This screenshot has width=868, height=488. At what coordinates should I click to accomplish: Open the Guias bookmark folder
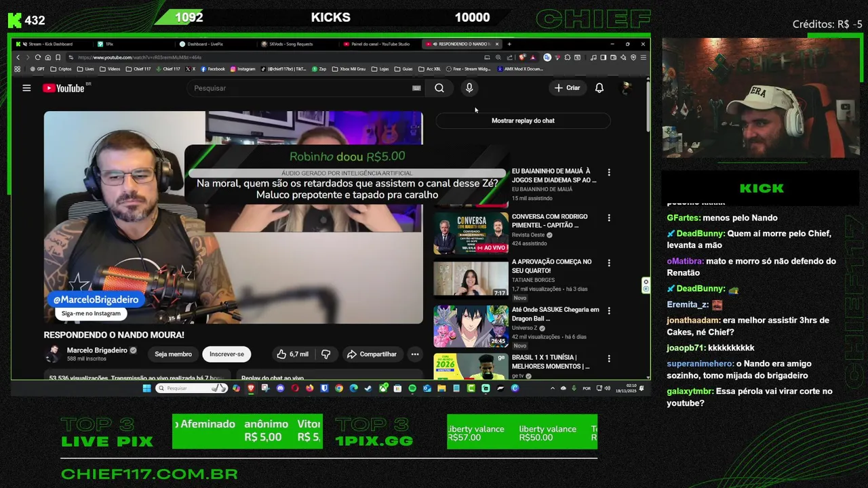404,69
